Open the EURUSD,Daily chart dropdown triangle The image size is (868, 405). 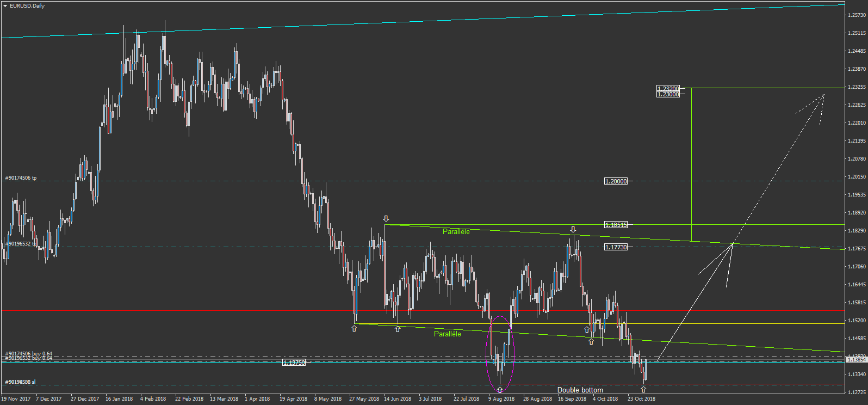(5, 6)
